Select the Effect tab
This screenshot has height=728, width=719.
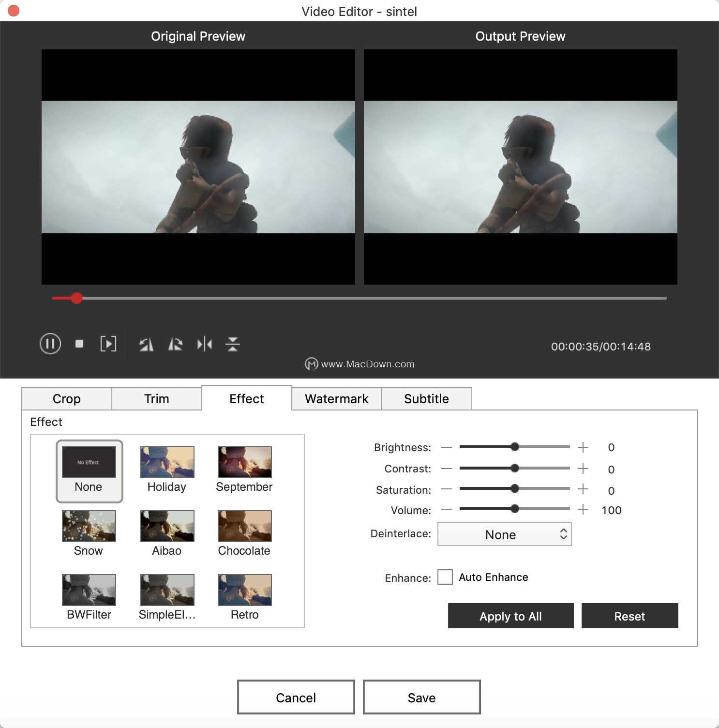247,398
